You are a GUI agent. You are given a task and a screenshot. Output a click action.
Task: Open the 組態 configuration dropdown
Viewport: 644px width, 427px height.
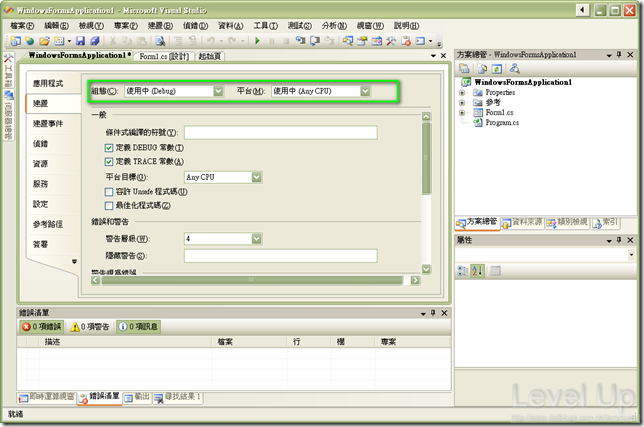(218, 91)
